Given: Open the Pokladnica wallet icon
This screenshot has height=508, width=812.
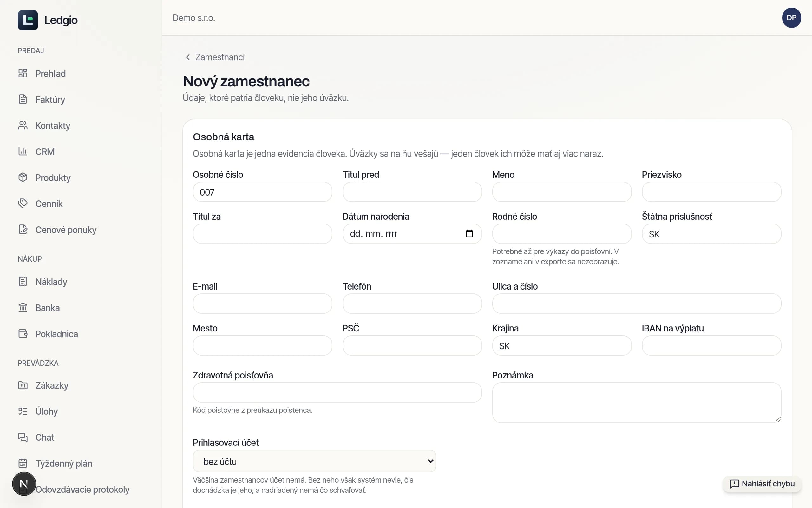Looking at the screenshot, I should point(23,334).
